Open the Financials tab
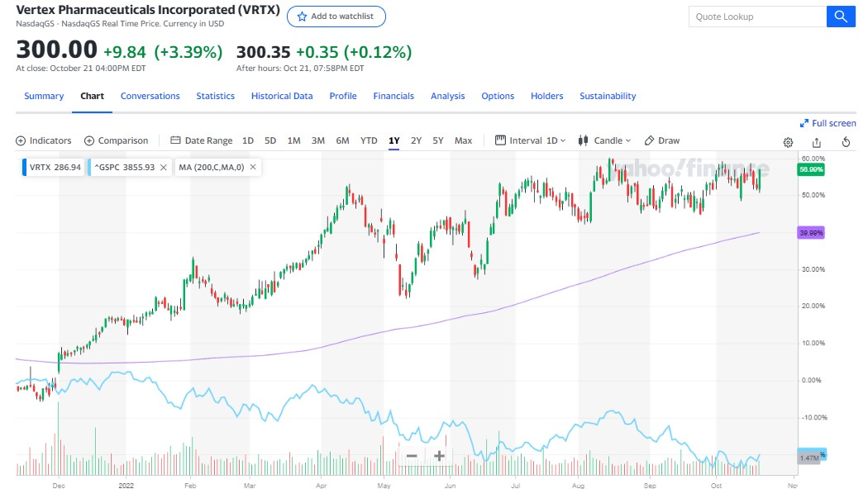The image size is (868, 489). [x=393, y=96]
